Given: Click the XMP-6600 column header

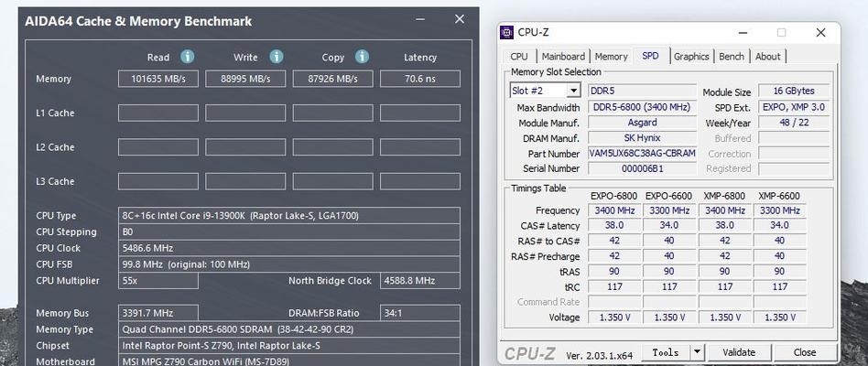Looking at the screenshot, I should (x=779, y=196).
